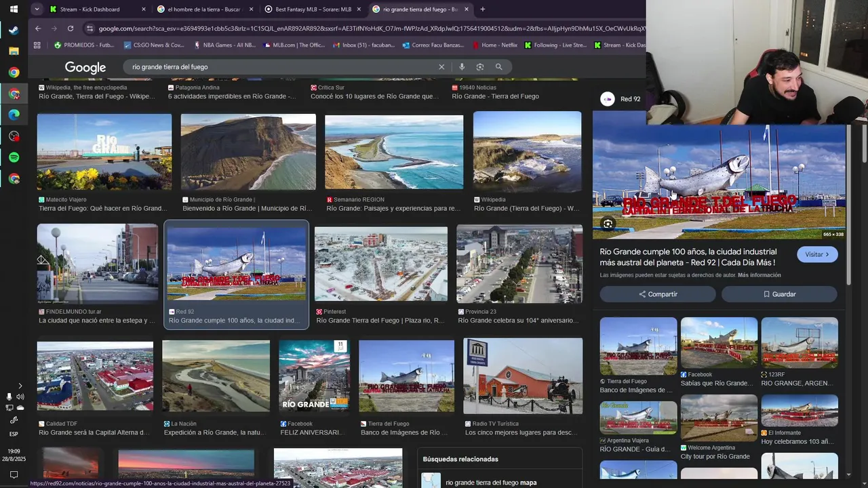Open NBA Games bookmark
Viewport: 868px width, 488px height.
pos(224,45)
